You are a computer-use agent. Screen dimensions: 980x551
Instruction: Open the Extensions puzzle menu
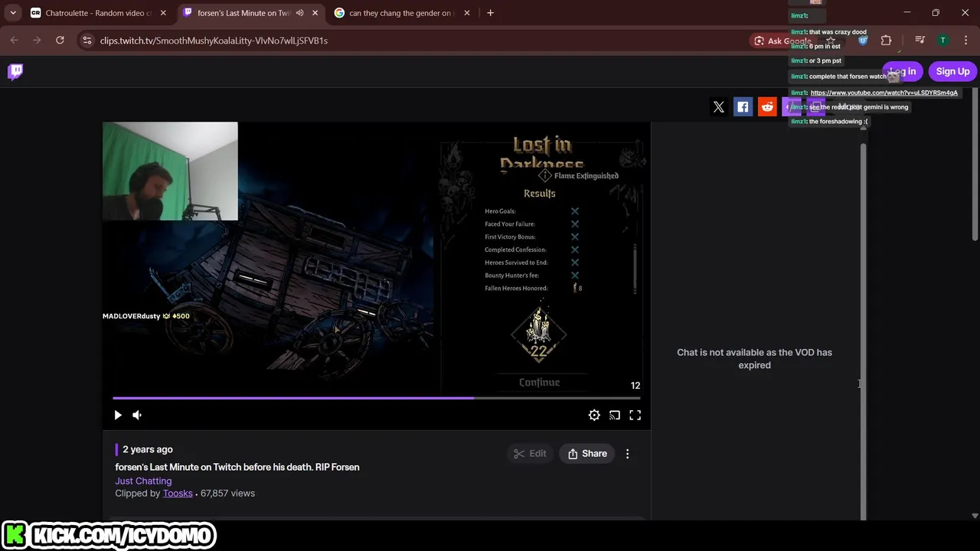pos(886,41)
